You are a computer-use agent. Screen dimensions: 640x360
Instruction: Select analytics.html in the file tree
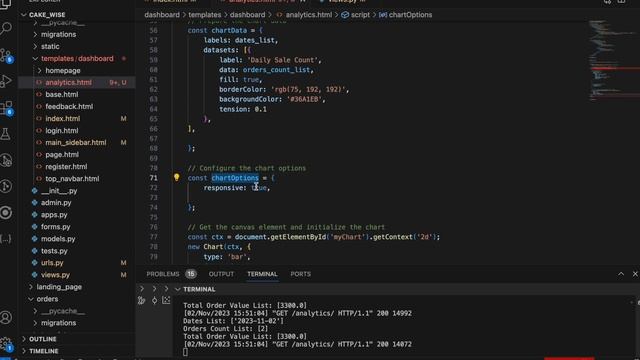tap(68, 82)
